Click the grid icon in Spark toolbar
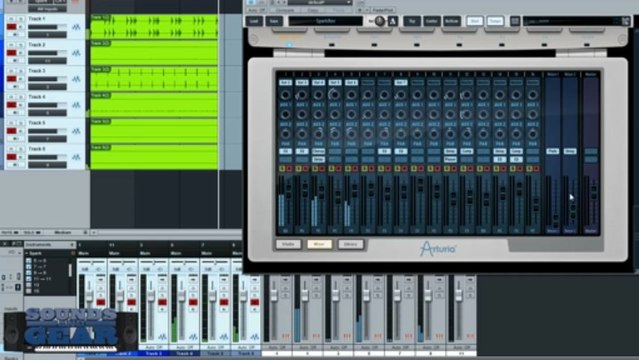639x360 pixels. (x=515, y=21)
